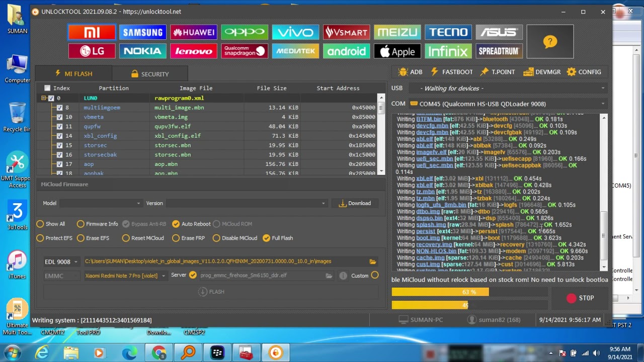
Task: Select the MediaTek logo
Action: (295, 51)
